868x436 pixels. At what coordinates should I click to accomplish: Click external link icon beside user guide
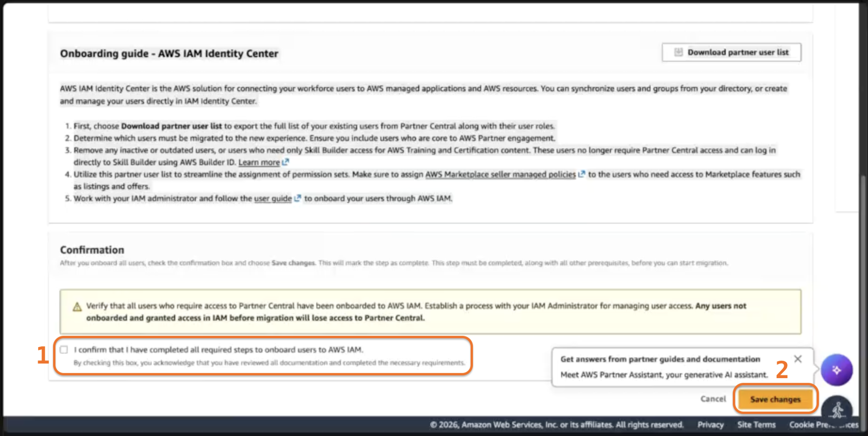point(297,198)
